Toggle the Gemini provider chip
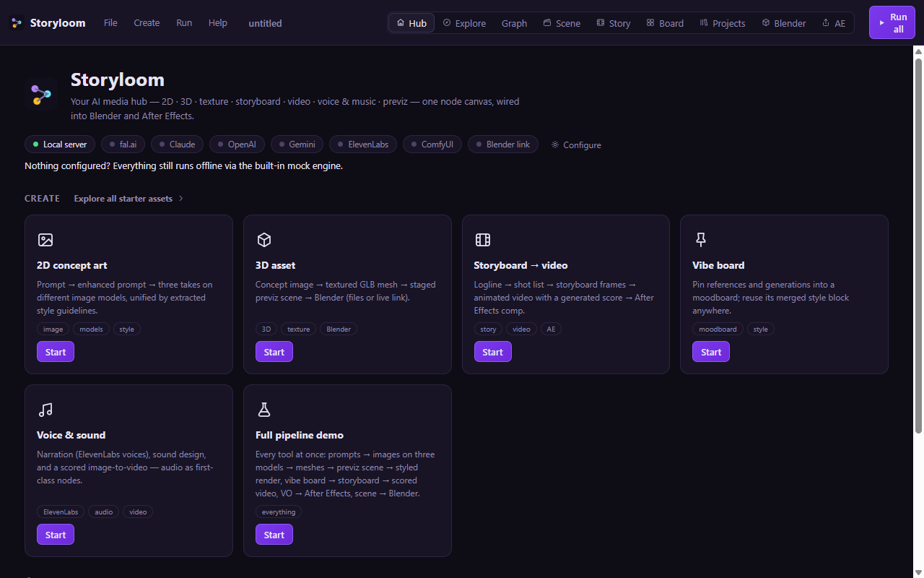The height and width of the screenshot is (578, 924). pos(297,144)
